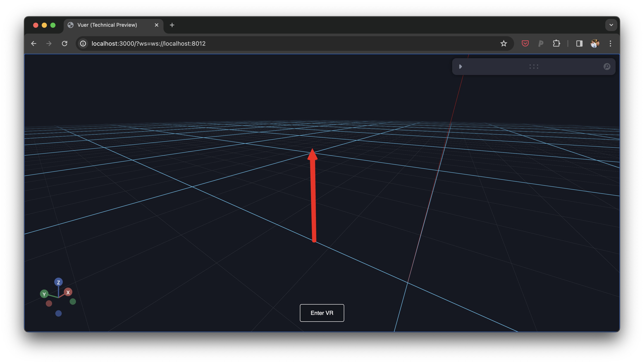Click the browser Back arrow
644x364 pixels.
[x=34, y=44]
